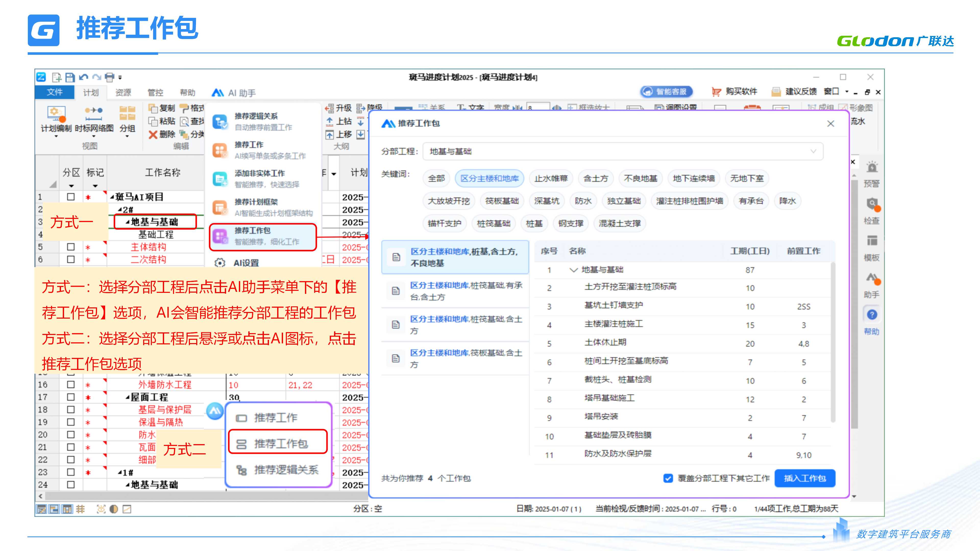Click the 复制 copy icon
The width and height of the screenshot is (980, 551).
pos(153,108)
